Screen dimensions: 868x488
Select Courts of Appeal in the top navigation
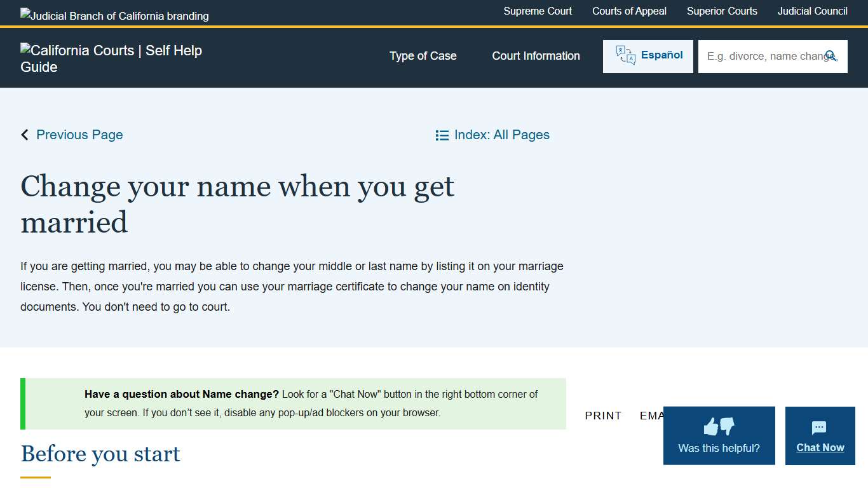click(x=629, y=11)
